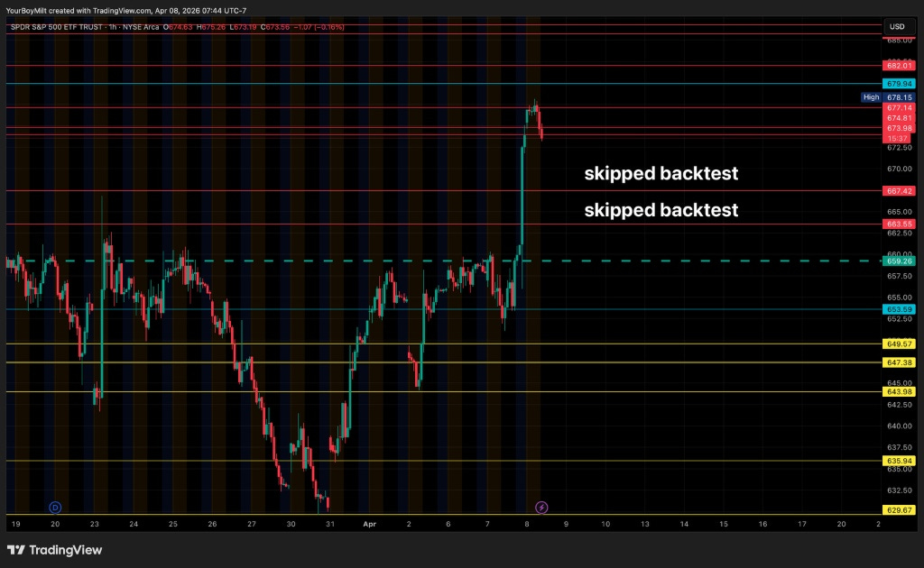The image size is (924, 568).
Task: Click the 670.00 price scale tick
Action: [900, 169]
